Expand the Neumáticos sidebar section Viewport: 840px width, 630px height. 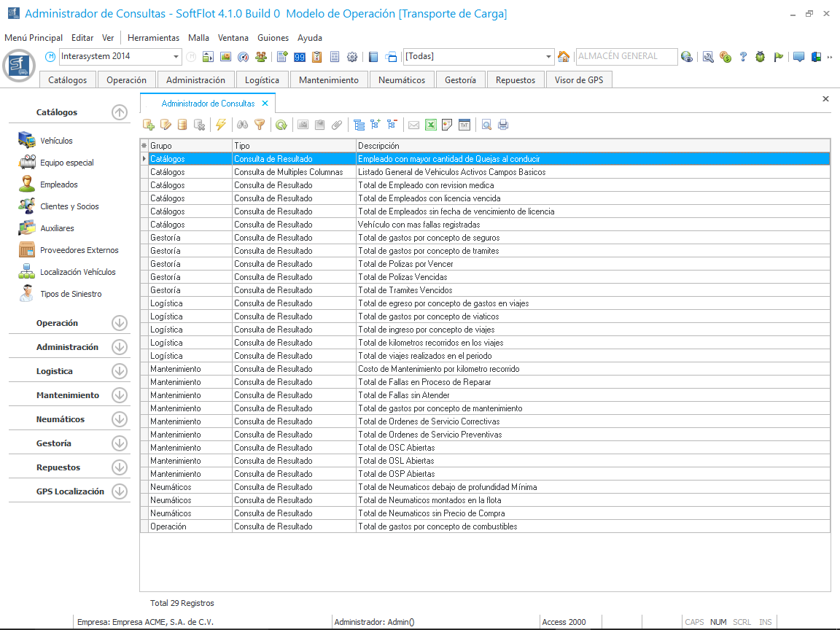click(x=120, y=419)
